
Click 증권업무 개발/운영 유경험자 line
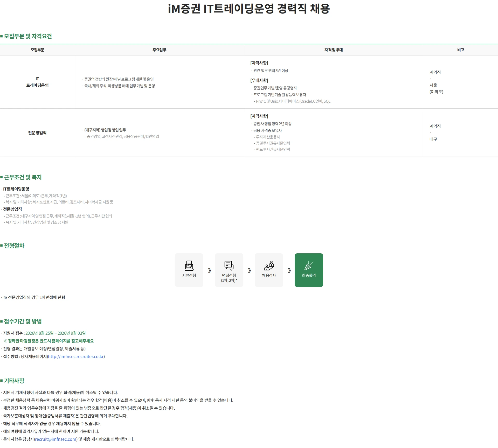[275, 88]
